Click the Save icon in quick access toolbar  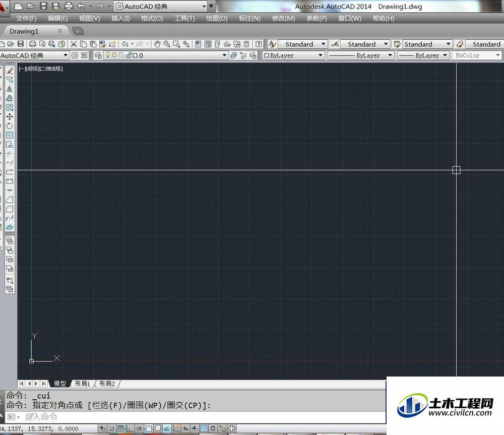click(x=43, y=6)
